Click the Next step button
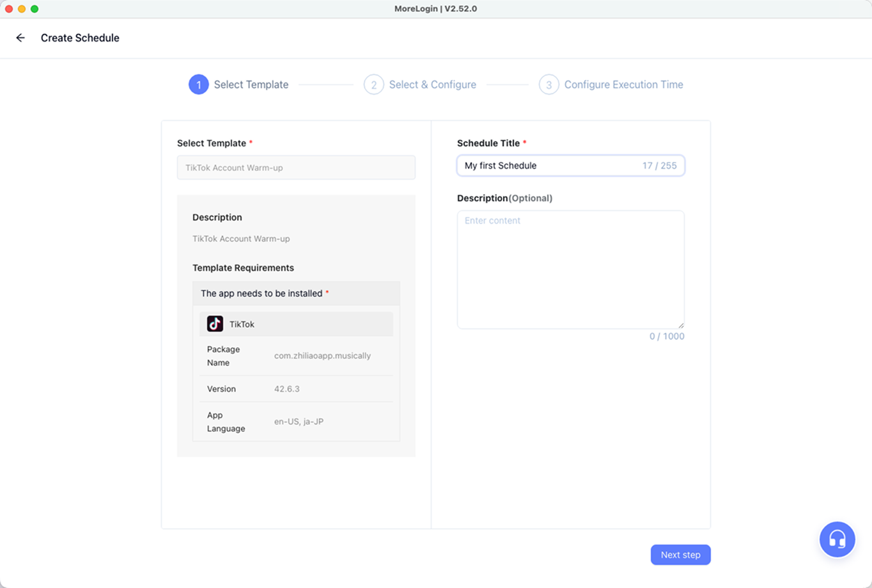The height and width of the screenshot is (588, 872). tap(681, 555)
